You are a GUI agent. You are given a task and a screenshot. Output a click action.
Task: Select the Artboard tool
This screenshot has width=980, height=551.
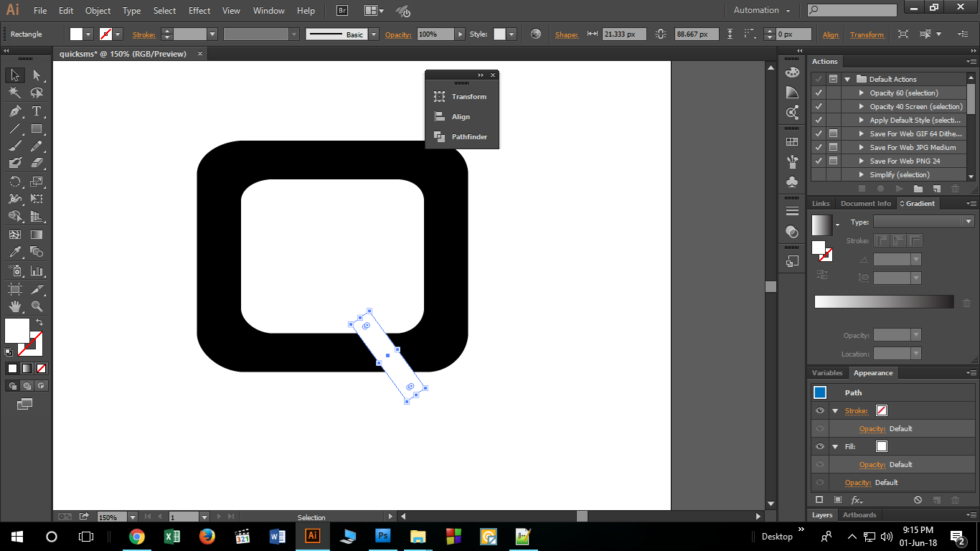coord(14,289)
